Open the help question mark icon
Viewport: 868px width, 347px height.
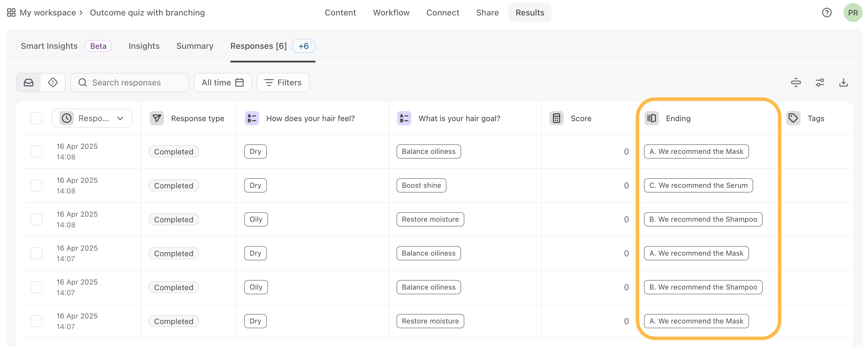click(x=827, y=12)
